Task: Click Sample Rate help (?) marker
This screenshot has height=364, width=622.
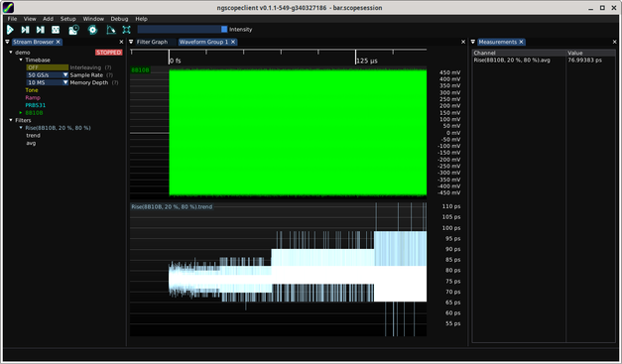Action: (x=109, y=75)
